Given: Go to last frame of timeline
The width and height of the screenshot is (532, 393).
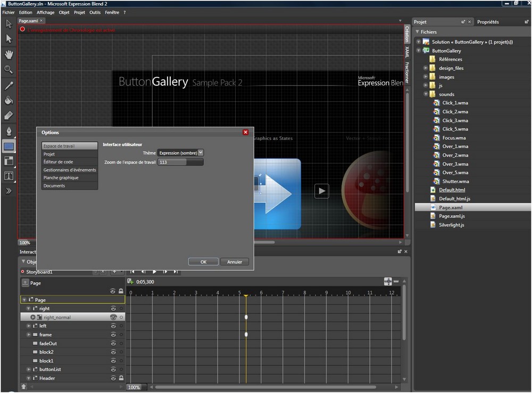Looking at the screenshot, I should (x=176, y=272).
